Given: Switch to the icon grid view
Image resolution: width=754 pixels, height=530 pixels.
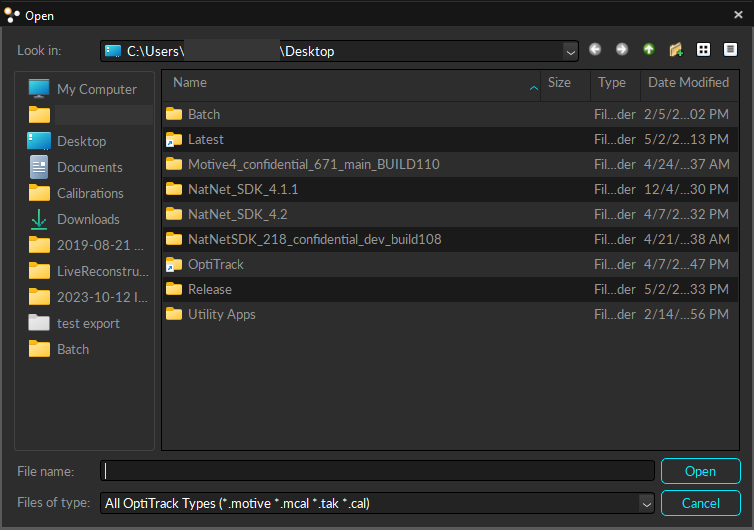Looking at the screenshot, I should (703, 50).
